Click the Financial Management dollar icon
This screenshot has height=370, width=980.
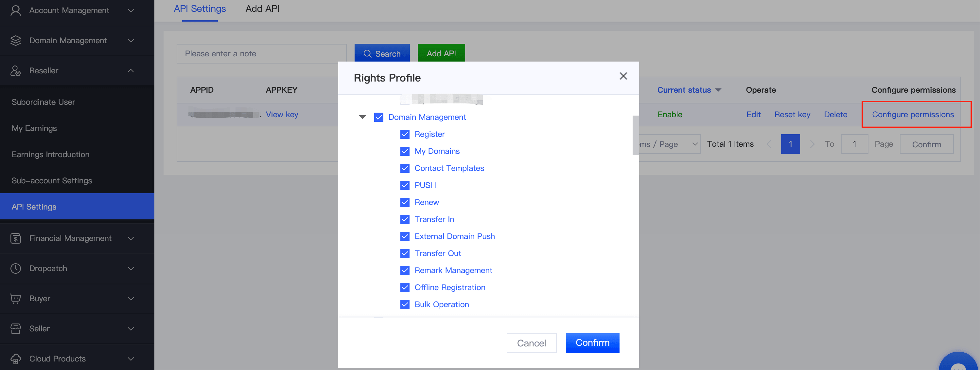(16, 238)
